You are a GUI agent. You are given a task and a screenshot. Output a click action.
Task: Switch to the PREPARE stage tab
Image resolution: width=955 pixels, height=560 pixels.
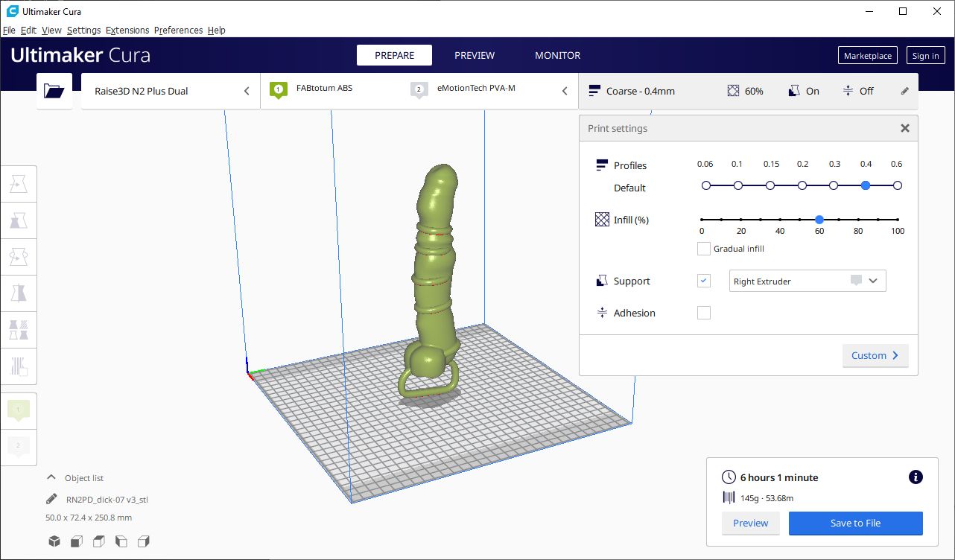[x=394, y=55]
